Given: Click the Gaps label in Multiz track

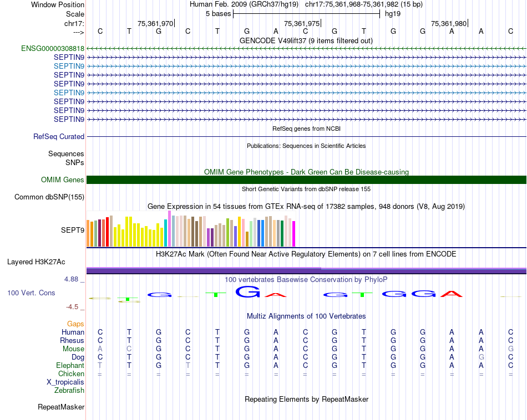Looking at the screenshot, I should 75,324.
